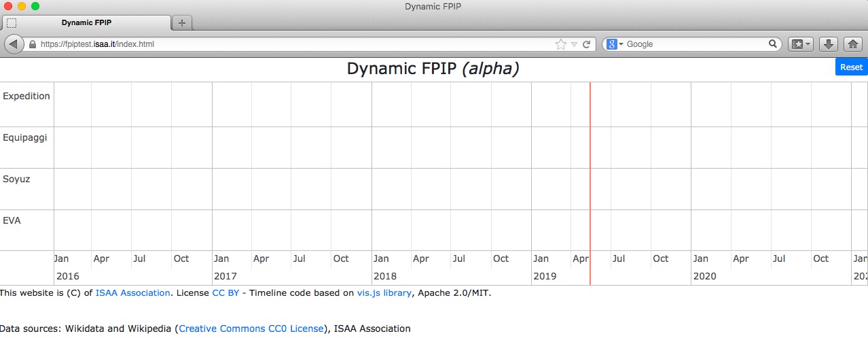Go to the home page icon
868x338 pixels.
853,44
